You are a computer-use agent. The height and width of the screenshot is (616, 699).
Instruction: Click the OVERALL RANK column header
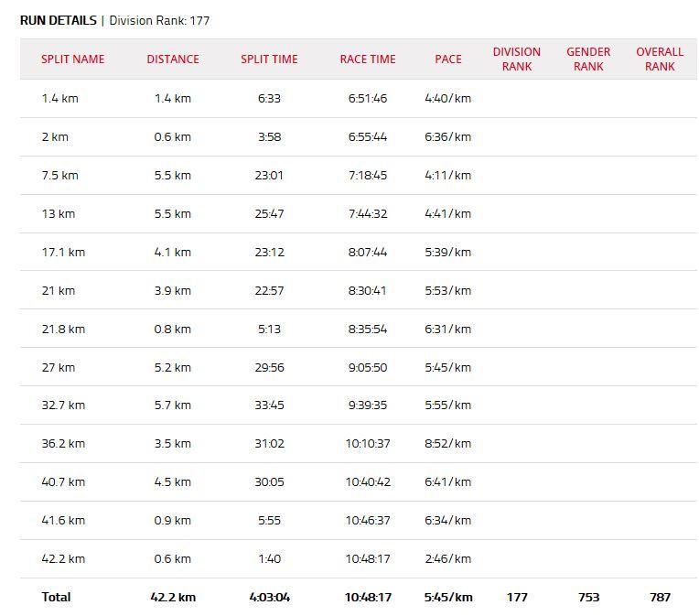[659, 59]
